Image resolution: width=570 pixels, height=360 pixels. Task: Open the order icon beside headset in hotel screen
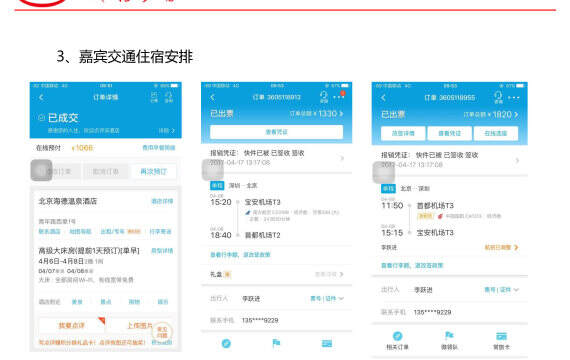point(154,97)
